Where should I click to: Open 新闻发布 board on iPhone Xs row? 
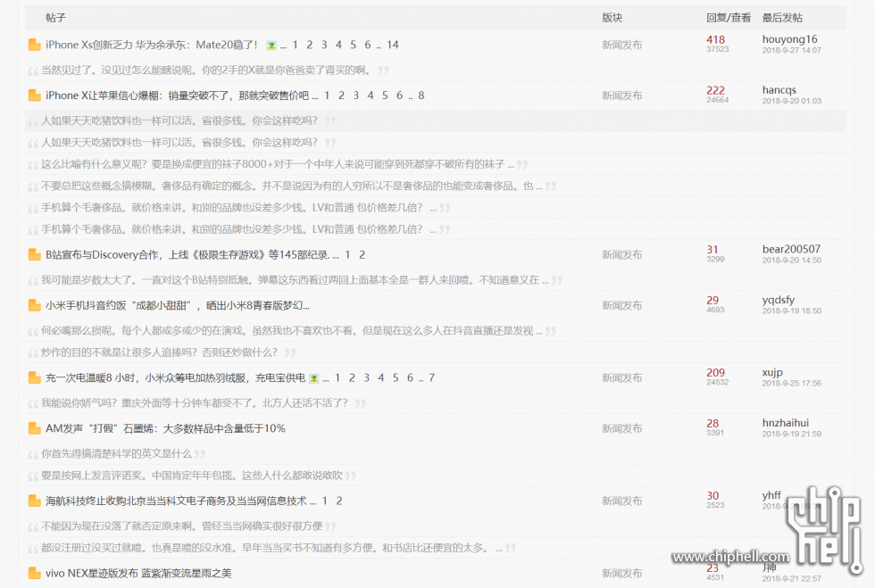pos(621,46)
